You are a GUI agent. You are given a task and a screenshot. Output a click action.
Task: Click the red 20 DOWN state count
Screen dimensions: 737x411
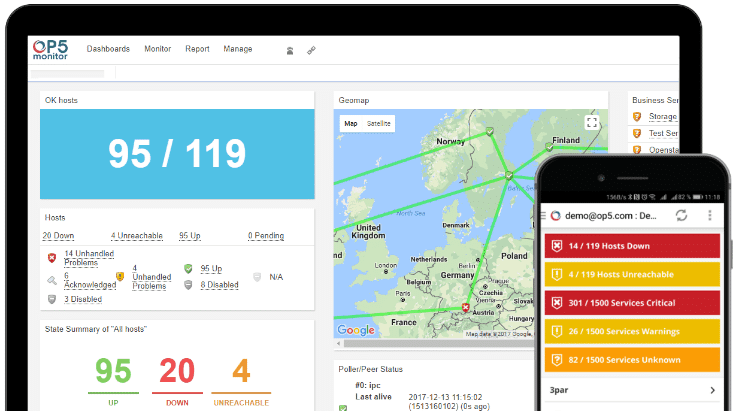click(x=177, y=371)
